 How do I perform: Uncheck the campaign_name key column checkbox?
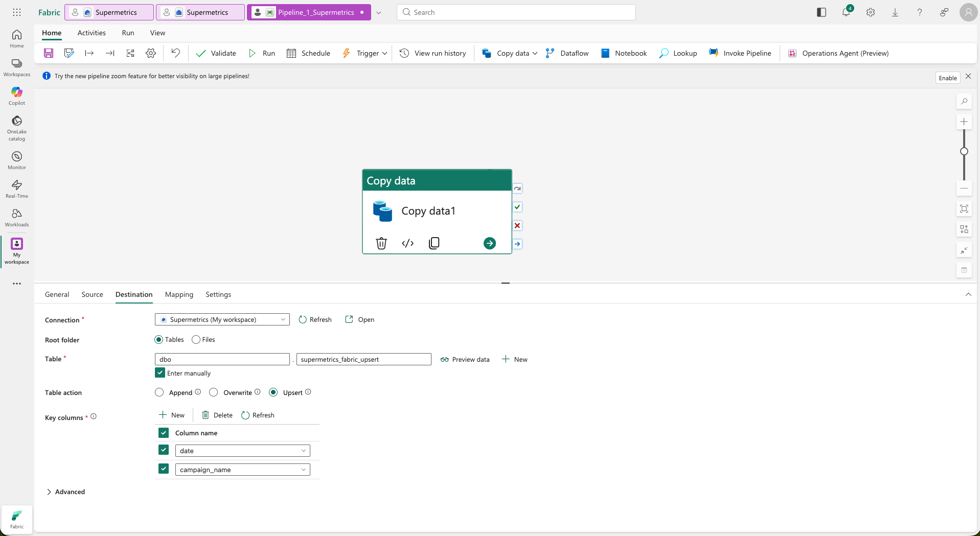point(164,469)
